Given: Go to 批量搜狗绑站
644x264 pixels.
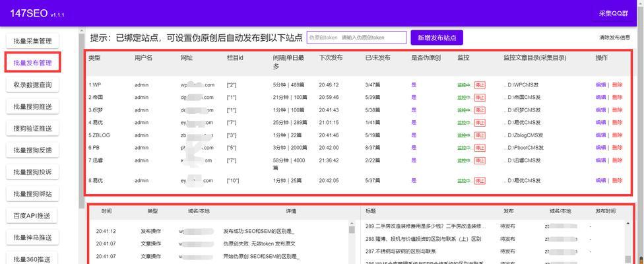Looking at the screenshot, I should [32, 194].
